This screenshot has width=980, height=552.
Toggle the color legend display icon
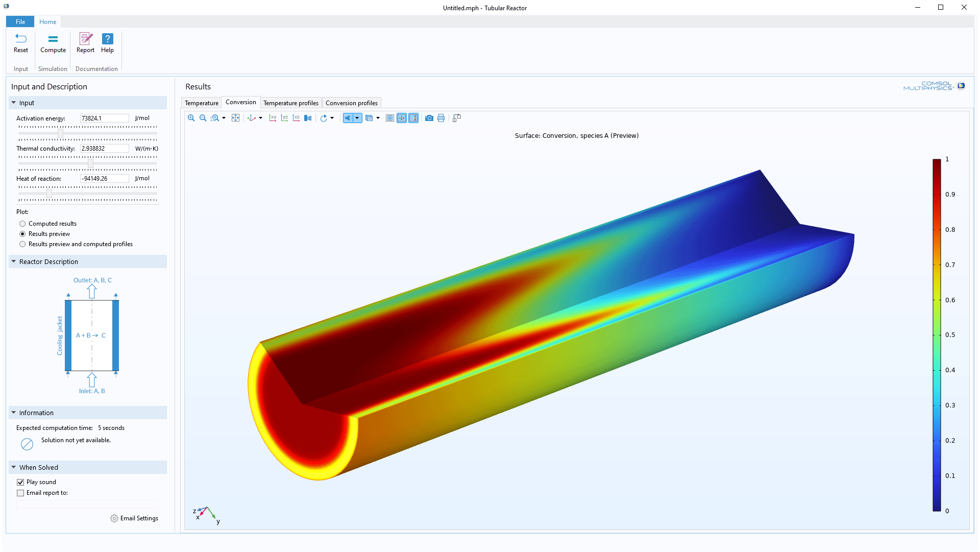(x=413, y=118)
